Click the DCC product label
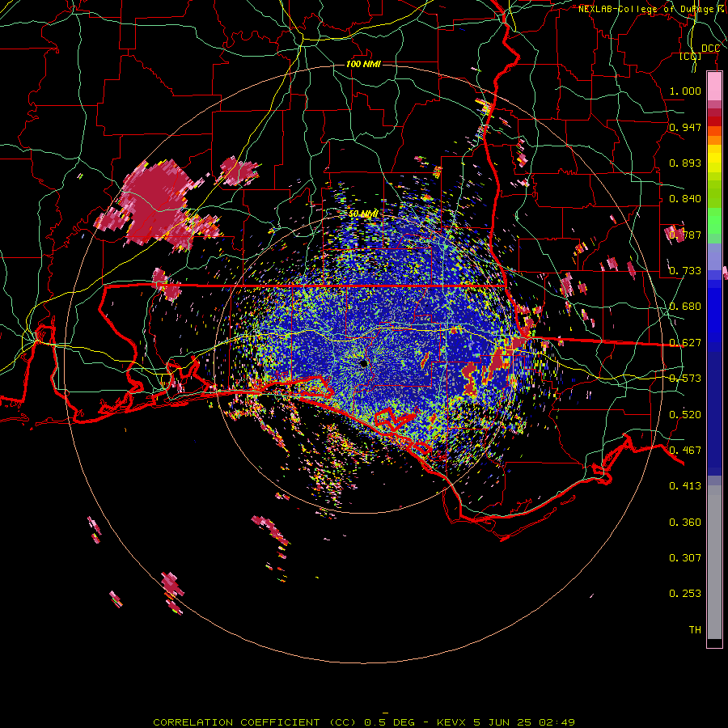Screen dimensions: 728x728 click(710, 49)
